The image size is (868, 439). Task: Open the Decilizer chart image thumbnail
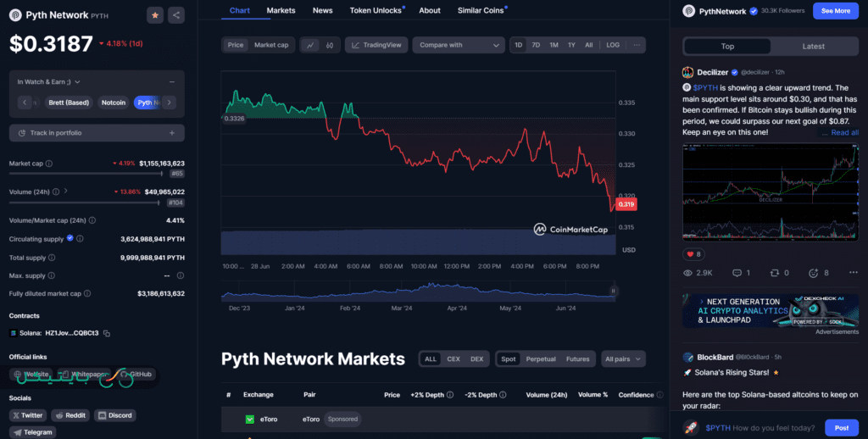771,192
